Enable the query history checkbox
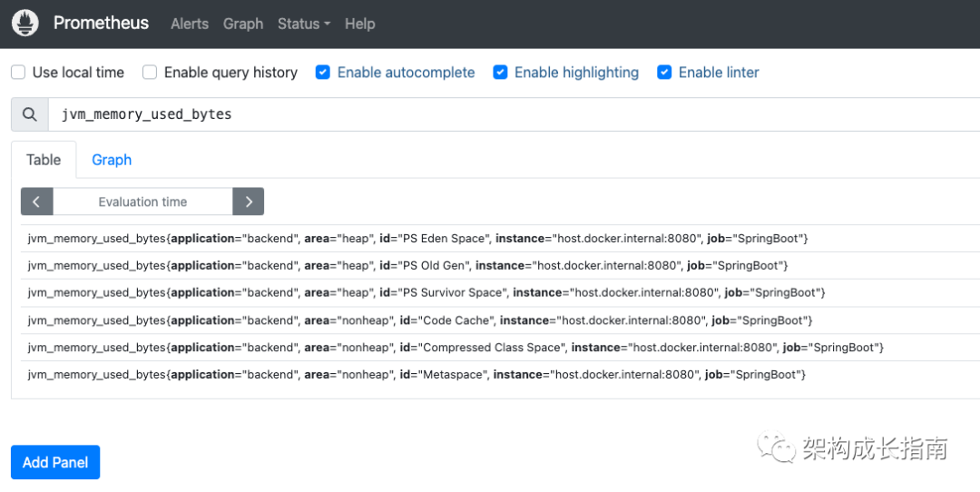980x492 pixels. coord(150,73)
